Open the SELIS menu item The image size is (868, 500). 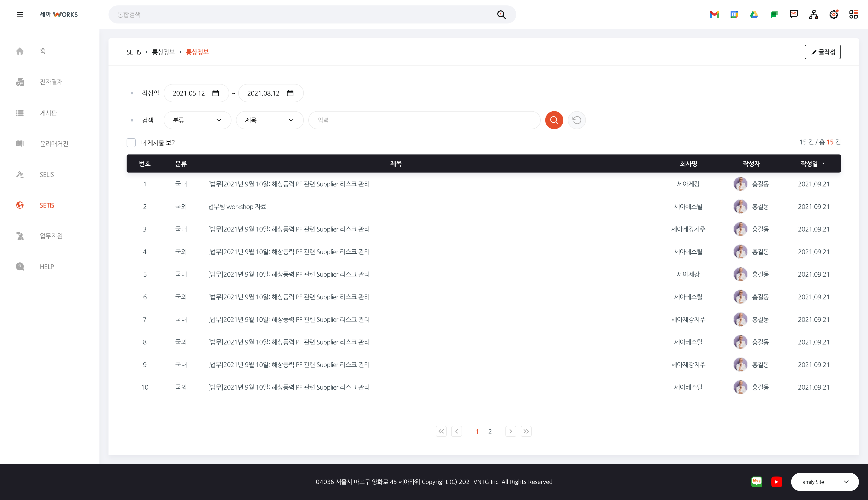tap(47, 174)
